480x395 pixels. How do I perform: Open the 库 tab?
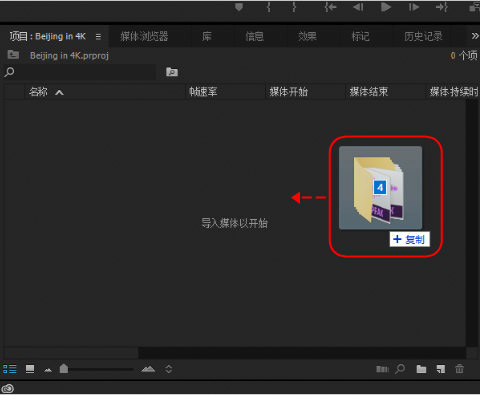coord(207,36)
